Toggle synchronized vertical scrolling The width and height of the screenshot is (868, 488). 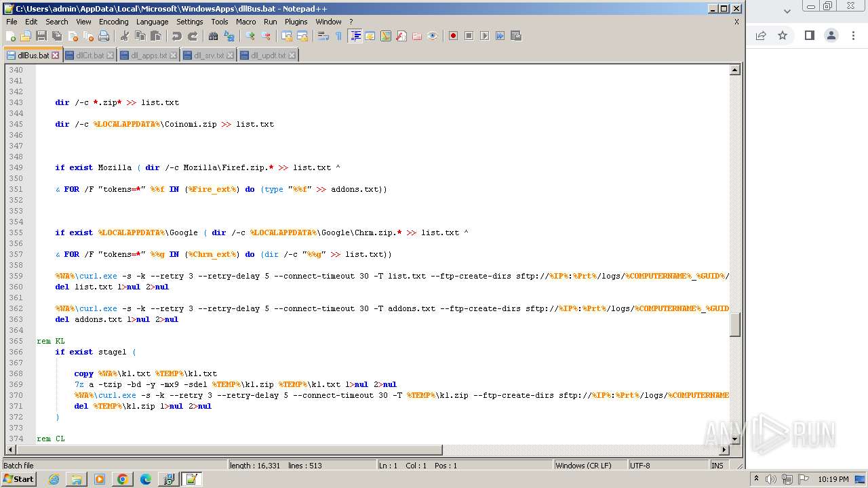point(287,36)
